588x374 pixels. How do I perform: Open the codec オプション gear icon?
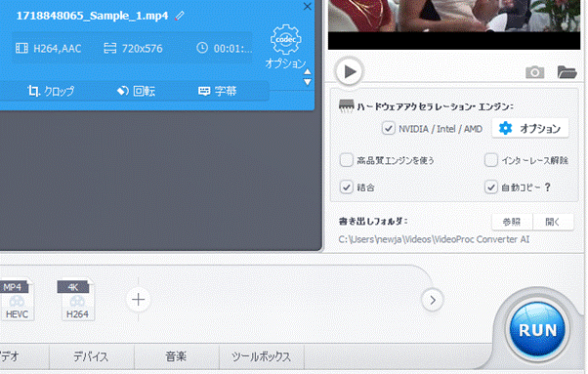(x=286, y=40)
